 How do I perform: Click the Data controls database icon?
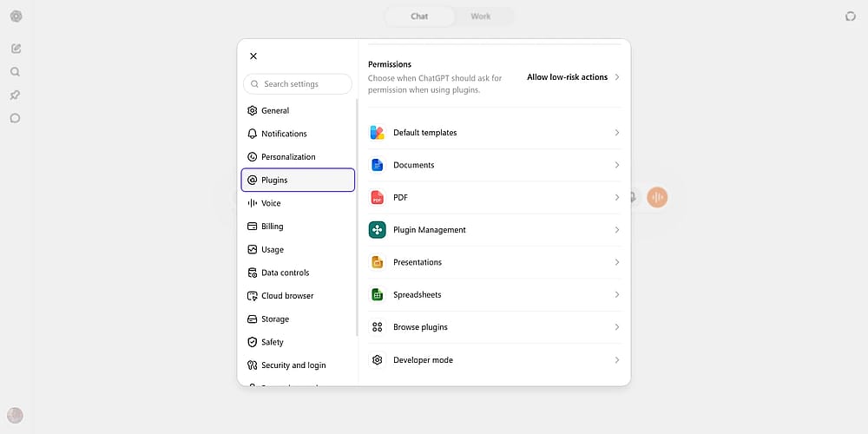click(253, 273)
